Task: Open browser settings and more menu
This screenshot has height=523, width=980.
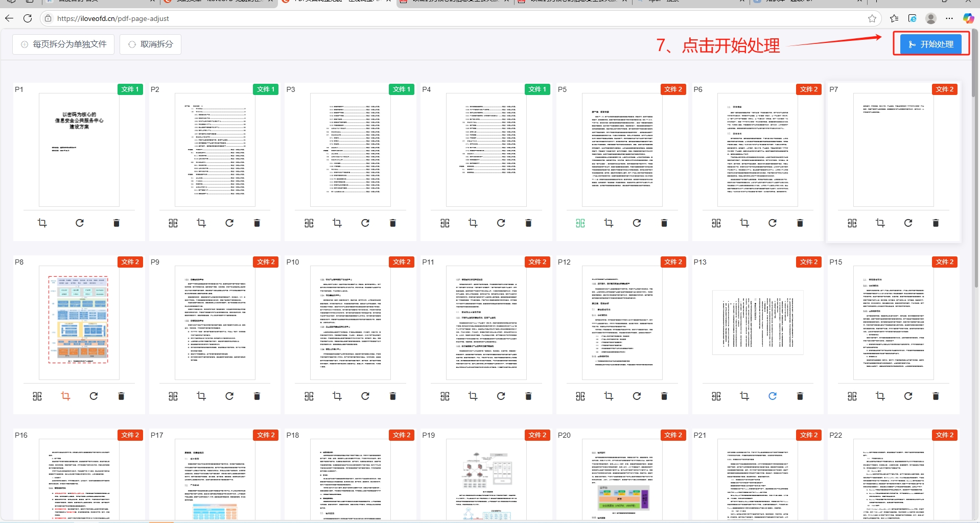Action: click(949, 18)
